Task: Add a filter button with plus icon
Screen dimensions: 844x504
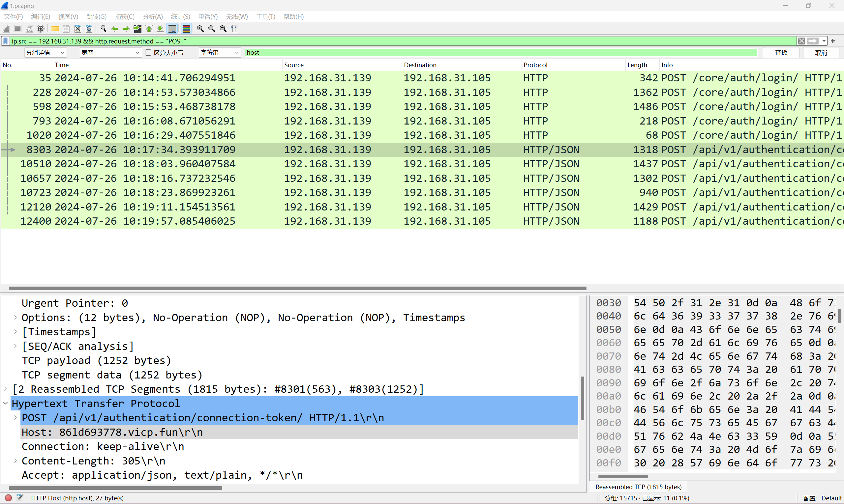Action: point(833,41)
